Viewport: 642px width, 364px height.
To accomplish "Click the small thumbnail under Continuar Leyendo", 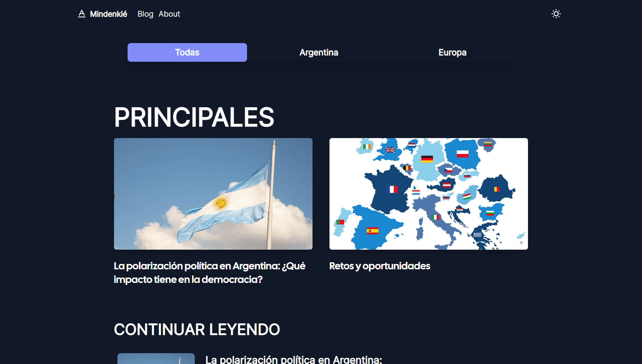I will click(x=156, y=360).
